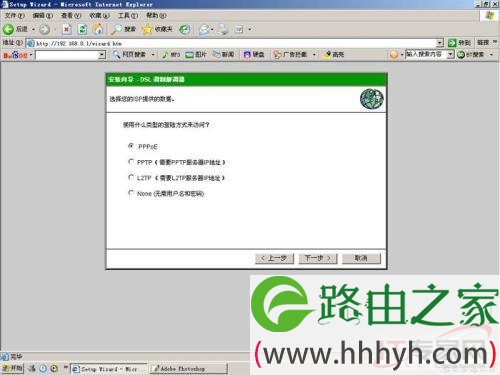
Task: Click the Baidu toolbar search input box
Action: [70, 55]
